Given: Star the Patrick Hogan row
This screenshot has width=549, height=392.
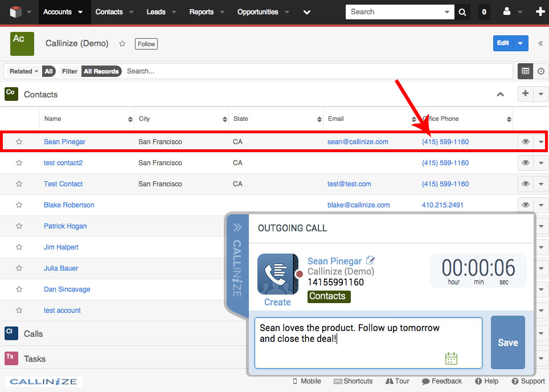Looking at the screenshot, I should (19, 226).
